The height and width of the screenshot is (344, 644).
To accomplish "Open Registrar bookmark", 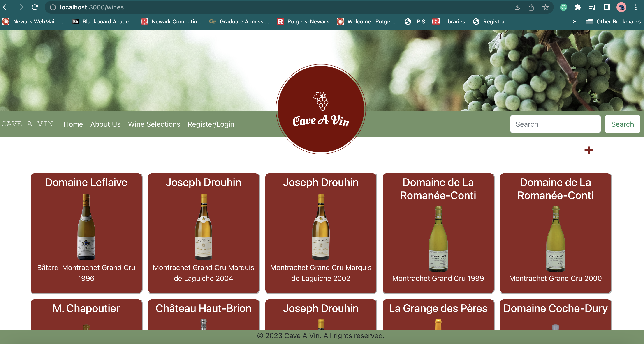I will pos(490,21).
